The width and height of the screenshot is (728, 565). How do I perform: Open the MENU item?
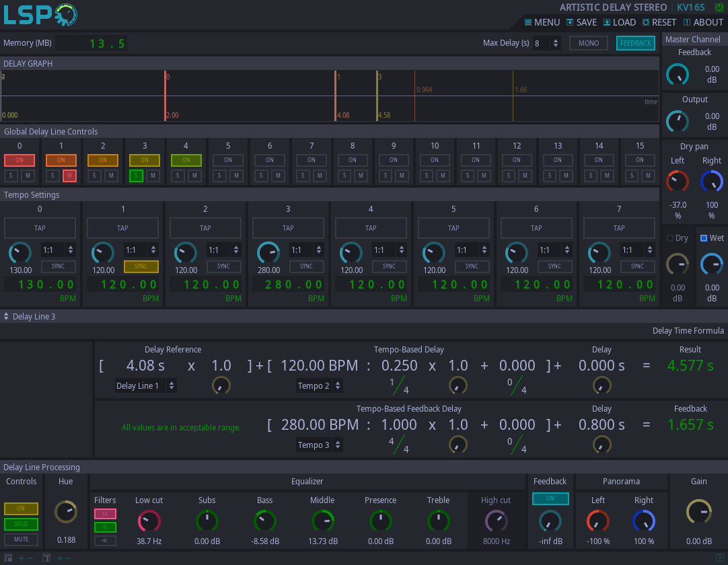point(542,22)
